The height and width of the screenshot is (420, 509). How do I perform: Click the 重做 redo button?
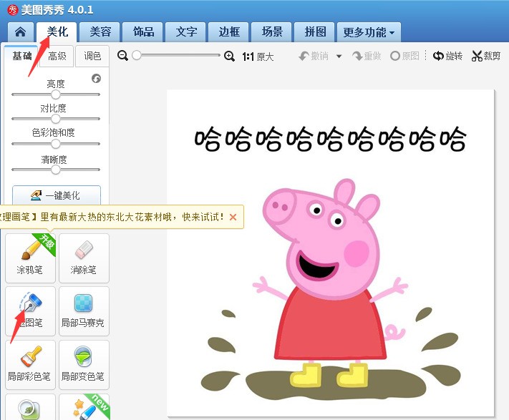(367, 56)
